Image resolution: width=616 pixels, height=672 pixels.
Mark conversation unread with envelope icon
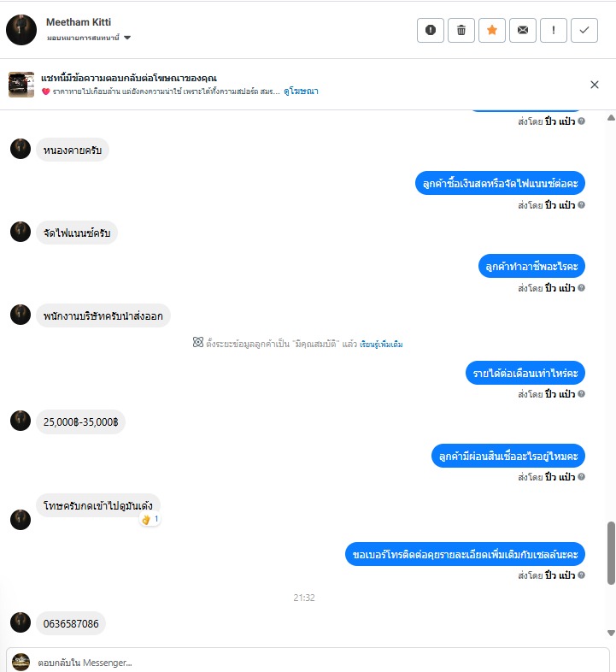(523, 30)
